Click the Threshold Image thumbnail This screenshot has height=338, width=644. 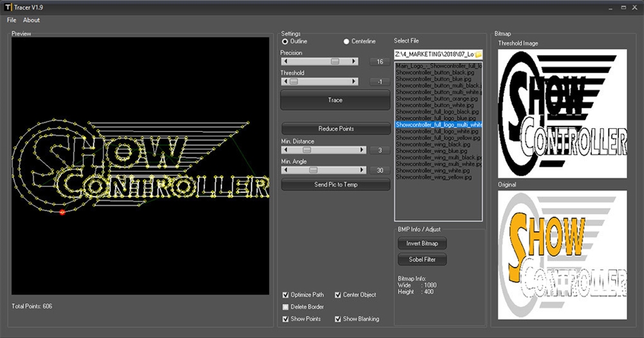click(562, 114)
